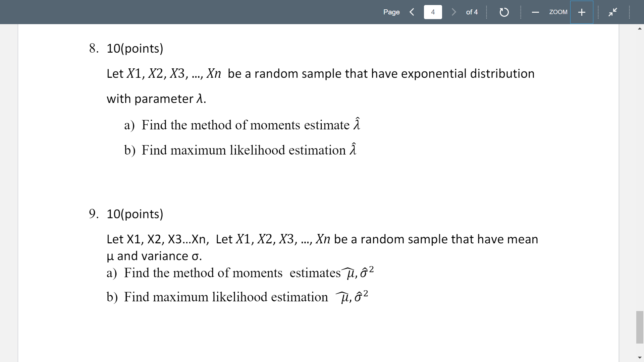Click the 'Page' label in the toolbar
The width and height of the screenshot is (644, 362).
[x=391, y=12]
